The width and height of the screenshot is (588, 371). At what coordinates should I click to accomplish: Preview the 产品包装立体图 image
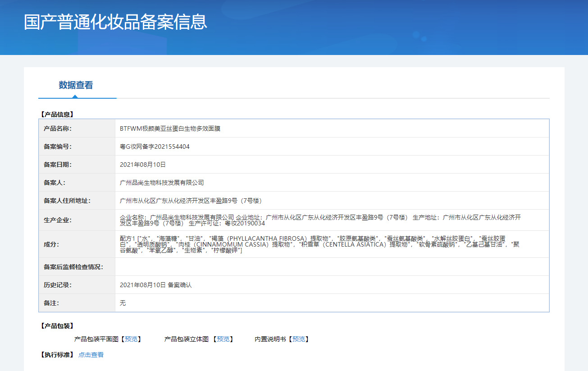[223, 339]
